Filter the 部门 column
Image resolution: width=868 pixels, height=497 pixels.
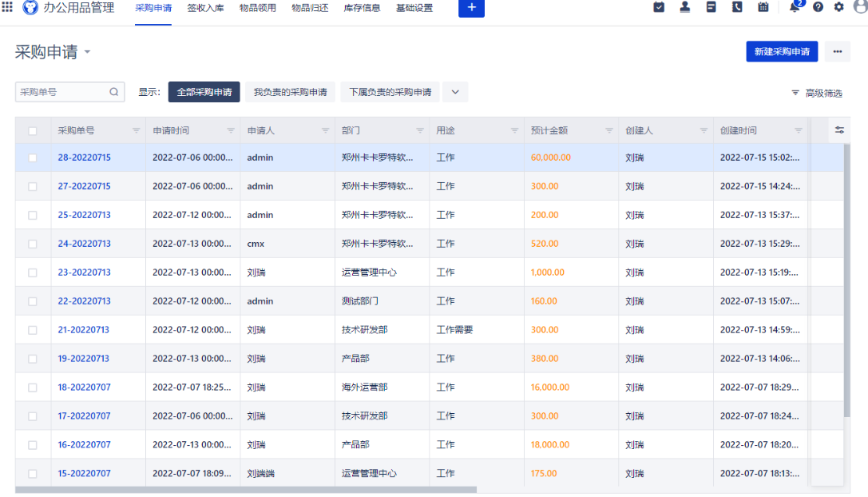[419, 131]
